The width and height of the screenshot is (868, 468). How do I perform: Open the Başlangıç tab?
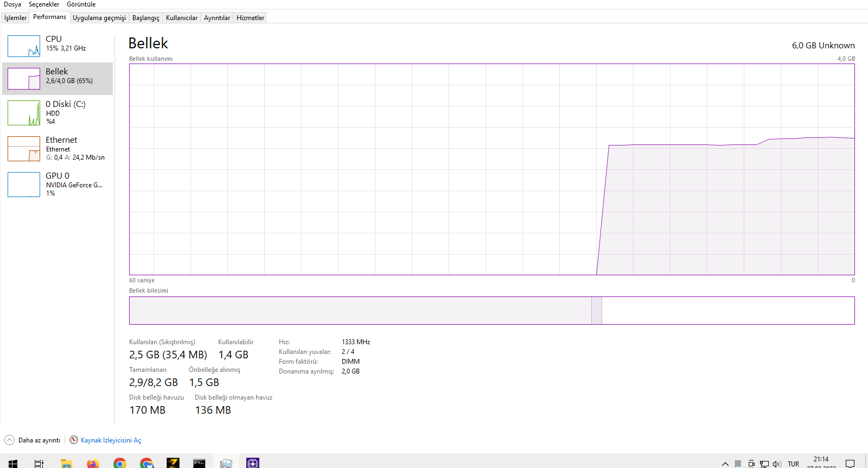[146, 18]
